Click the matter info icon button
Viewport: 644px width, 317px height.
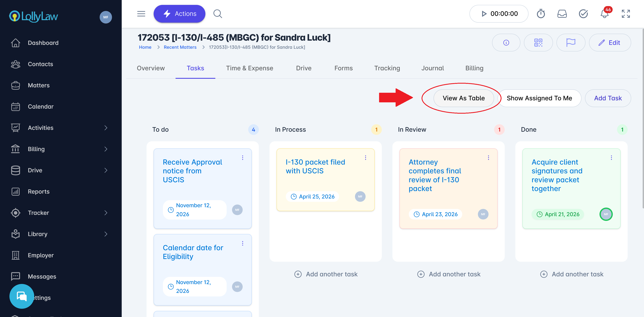(x=506, y=42)
